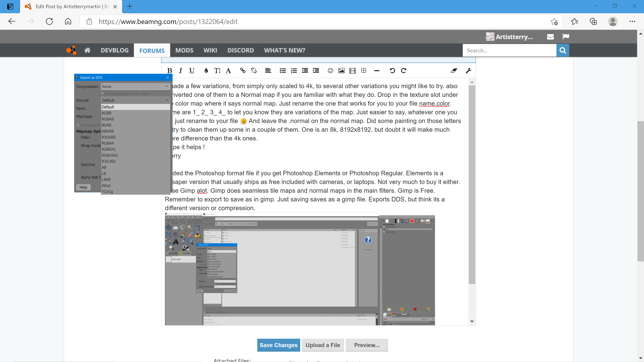Click Save Changes button
The image size is (644, 362).
(279, 345)
